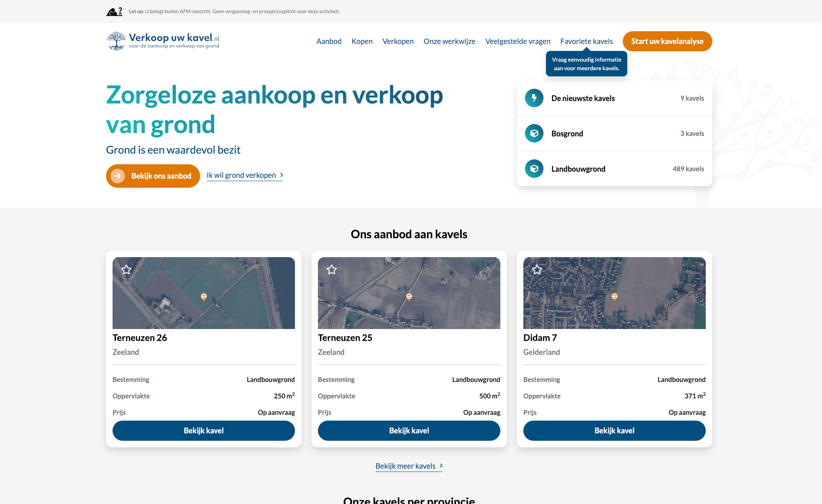Favorite the Didam 7 kavel with star
The width and height of the screenshot is (822, 504).
point(537,270)
